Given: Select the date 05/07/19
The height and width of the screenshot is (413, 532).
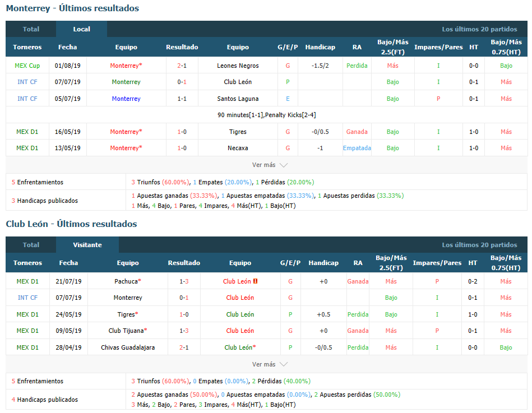Looking at the screenshot, I should click(67, 99).
